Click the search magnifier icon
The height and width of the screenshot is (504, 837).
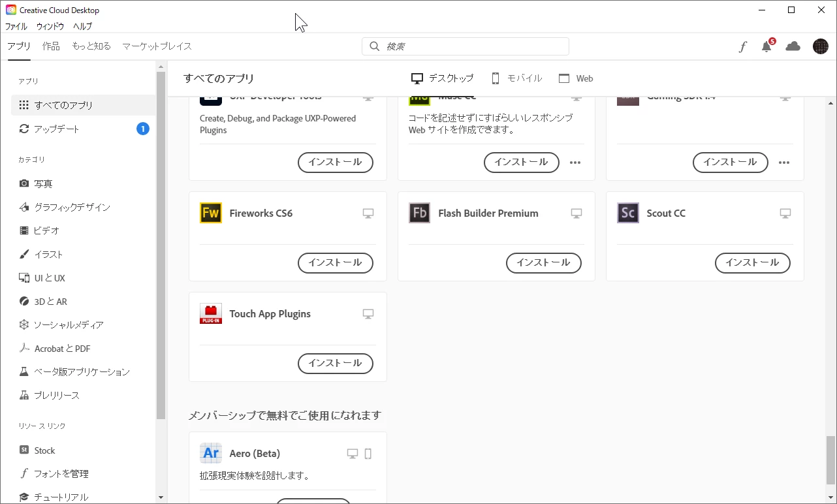pyautogui.click(x=375, y=46)
